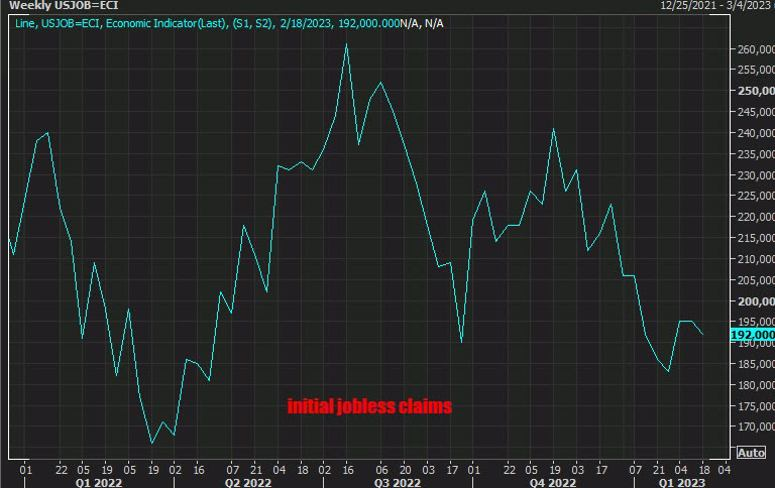
Task: Click the red initial jobless claims annotation
Action: (x=369, y=407)
